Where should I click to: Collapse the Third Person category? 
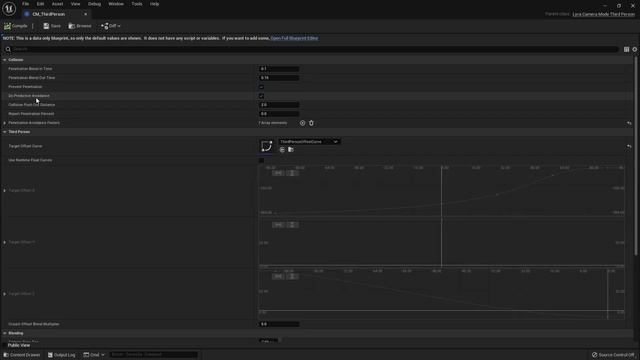pos(4,132)
